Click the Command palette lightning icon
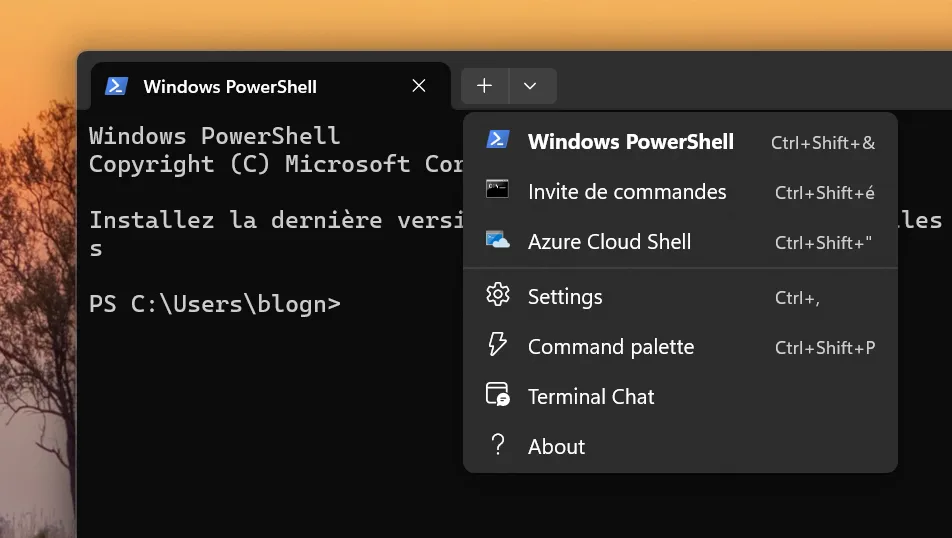This screenshot has height=538, width=952. (497, 345)
